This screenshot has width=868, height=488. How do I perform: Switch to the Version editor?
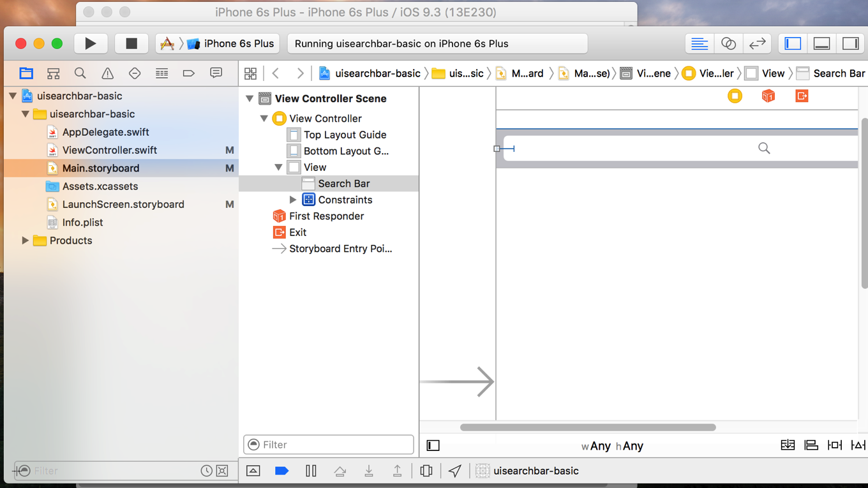[x=757, y=43]
